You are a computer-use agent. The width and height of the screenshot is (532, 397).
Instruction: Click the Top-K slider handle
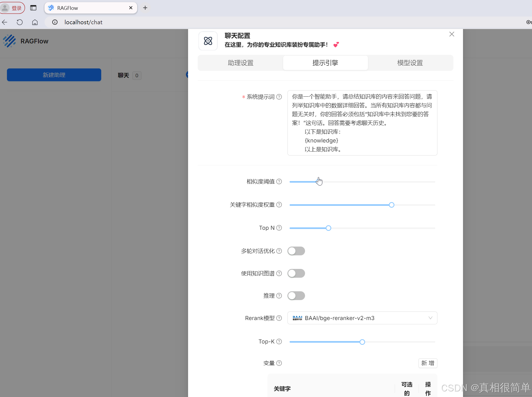click(x=362, y=342)
